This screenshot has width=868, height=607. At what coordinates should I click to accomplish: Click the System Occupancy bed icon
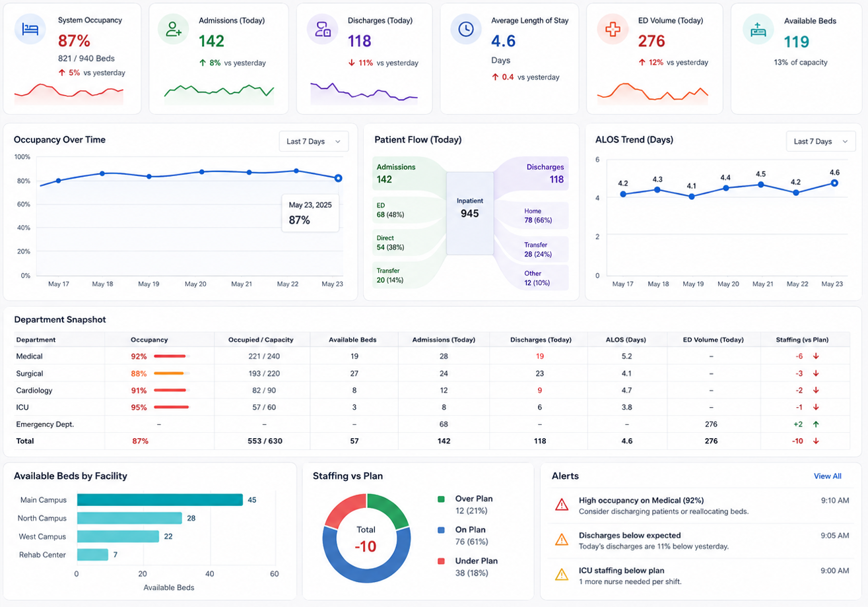point(30,30)
